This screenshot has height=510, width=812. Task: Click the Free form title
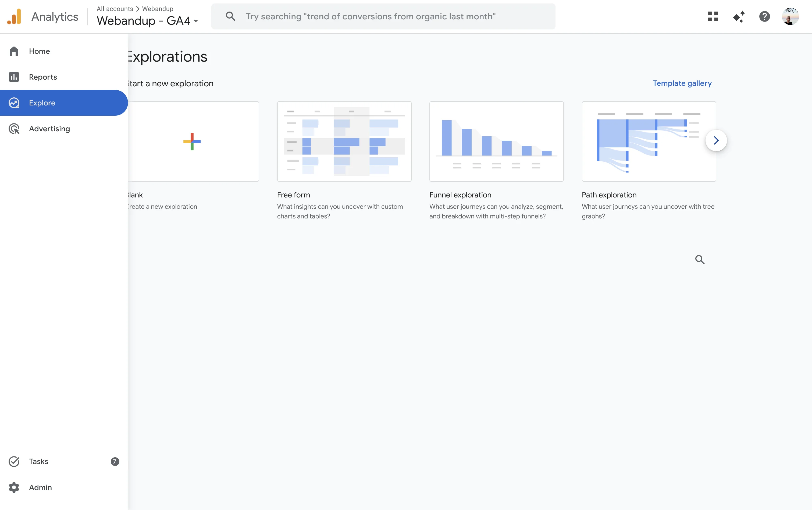pyautogui.click(x=294, y=195)
